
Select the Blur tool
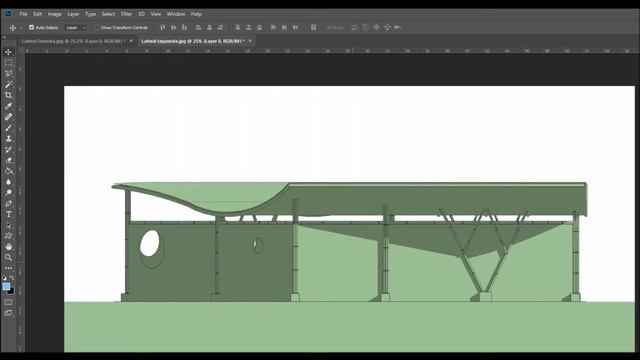pos(8,182)
